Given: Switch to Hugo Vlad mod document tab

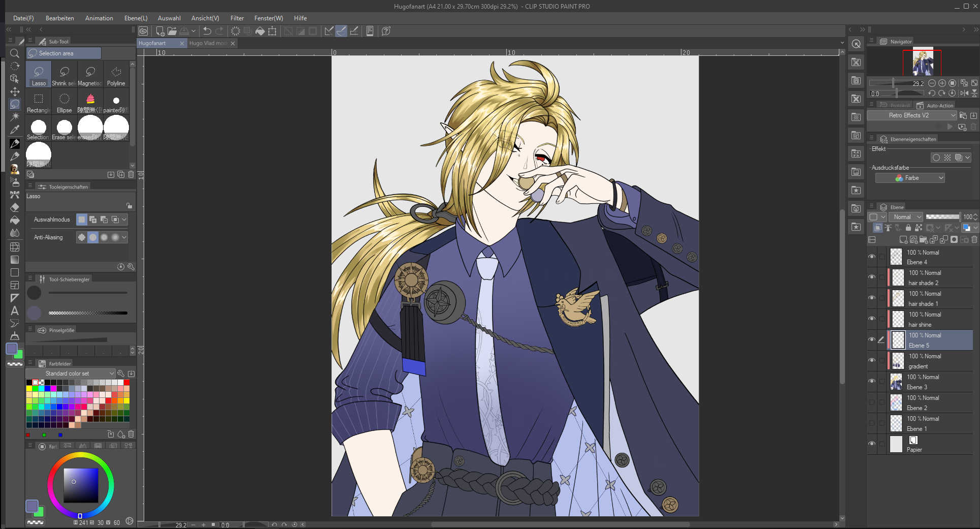Looking at the screenshot, I should tap(208, 44).
